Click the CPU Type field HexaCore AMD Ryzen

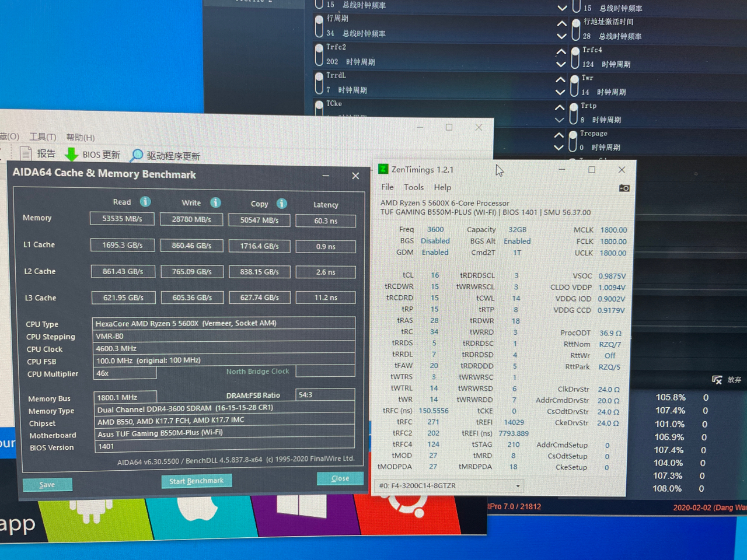tap(224, 323)
